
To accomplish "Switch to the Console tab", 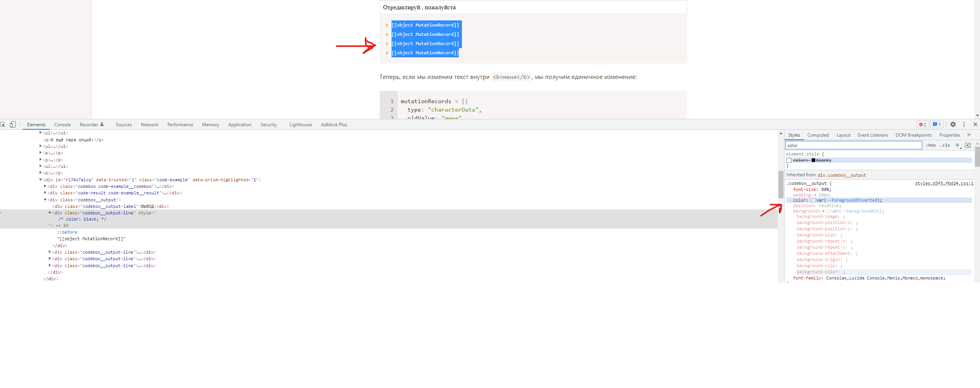I will pos(62,124).
